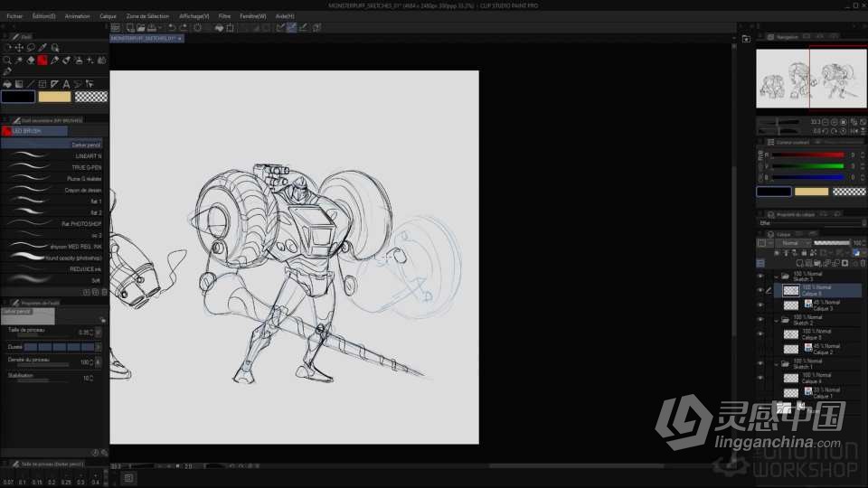Open the Dureté options button
868x488 pixels.
(x=98, y=347)
